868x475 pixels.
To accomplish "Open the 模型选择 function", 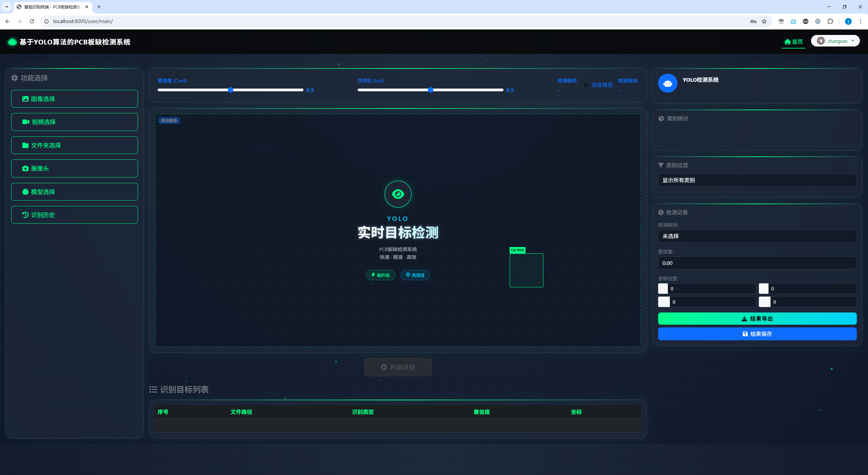I will (x=75, y=192).
